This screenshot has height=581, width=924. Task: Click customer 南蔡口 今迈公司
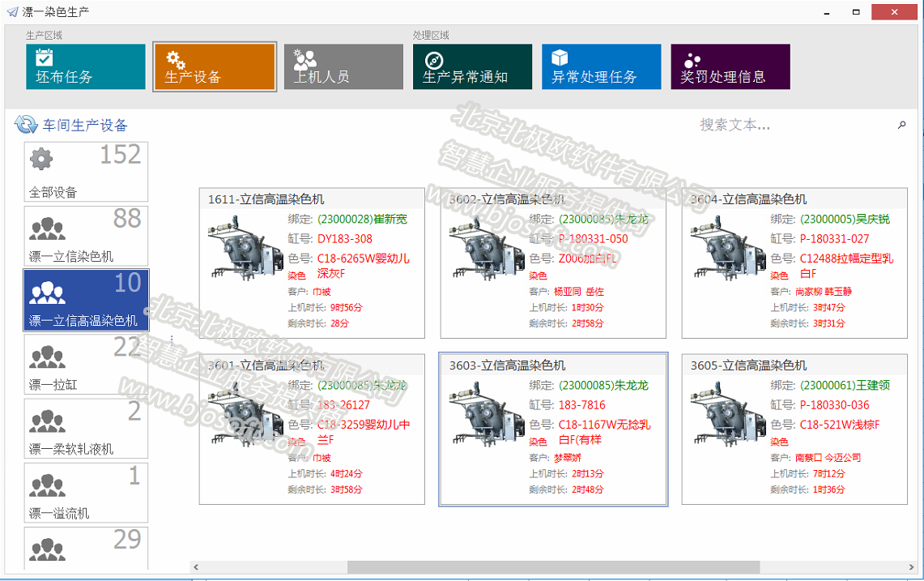click(828, 458)
